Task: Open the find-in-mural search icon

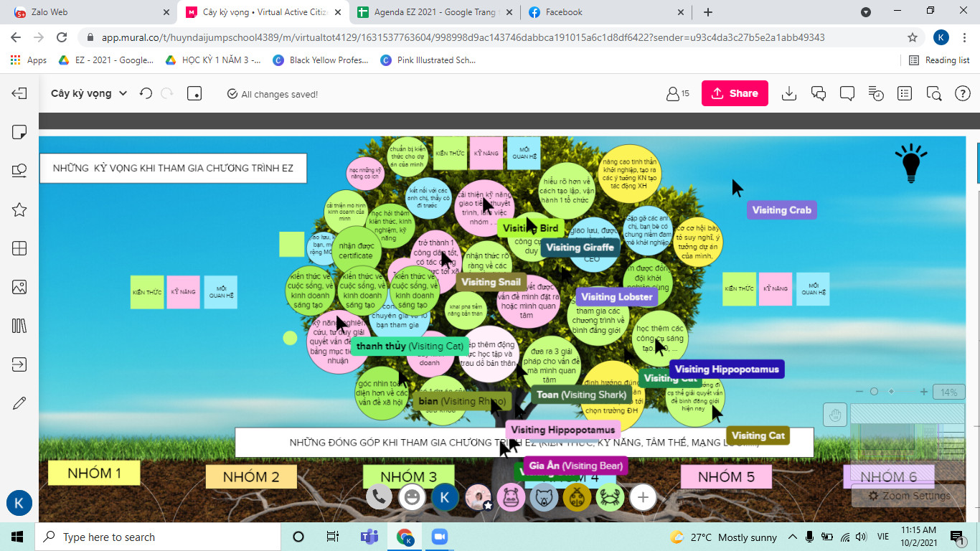Action: tap(933, 93)
